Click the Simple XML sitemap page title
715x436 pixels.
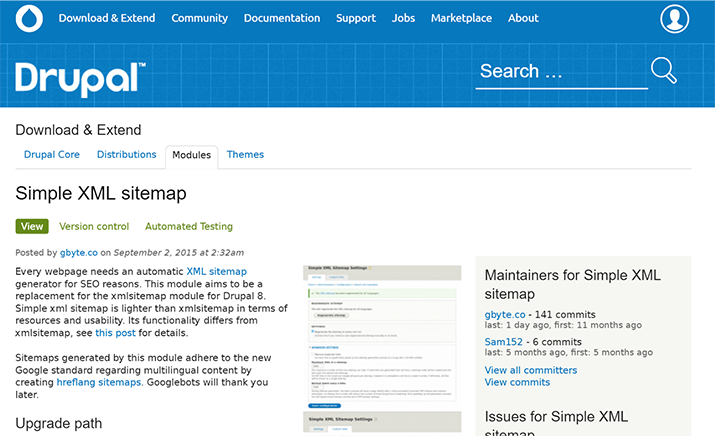(101, 193)
